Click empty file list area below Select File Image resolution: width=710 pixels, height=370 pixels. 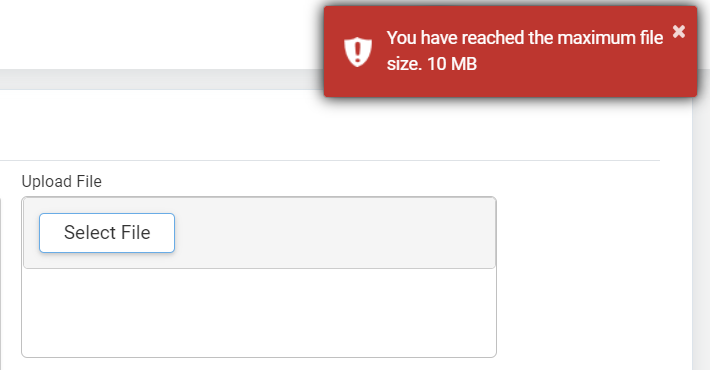click(259, 312)
